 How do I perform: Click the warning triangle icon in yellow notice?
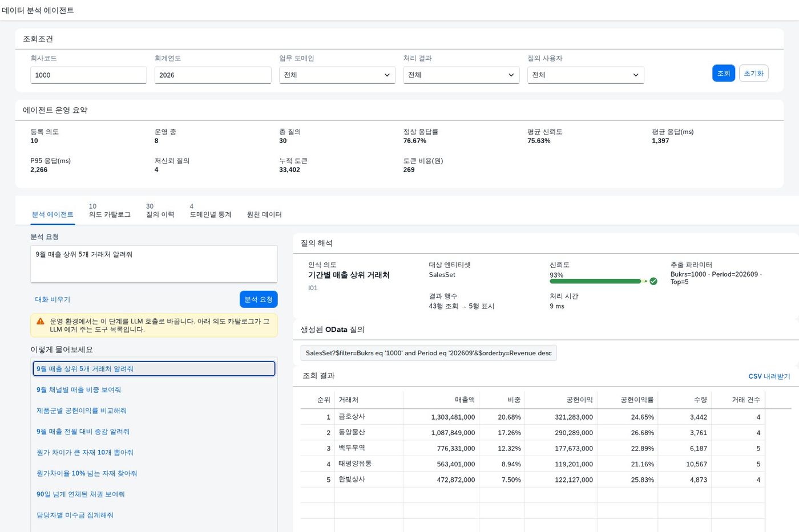point(41,322)
